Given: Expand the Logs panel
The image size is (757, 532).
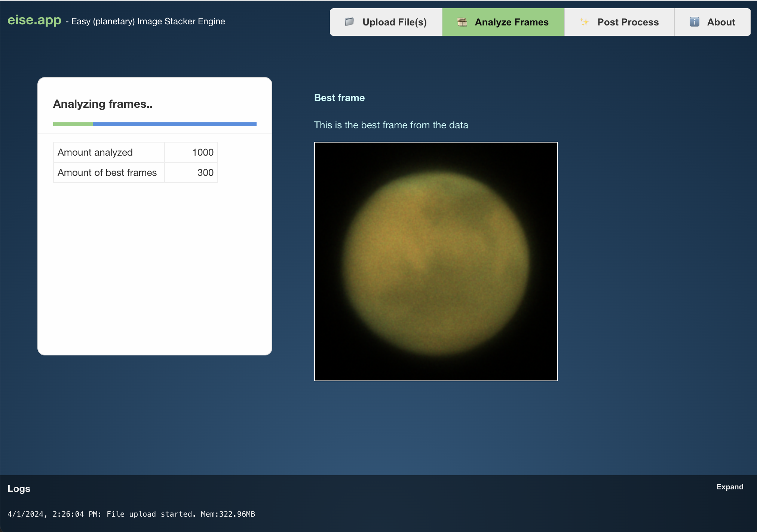Looking at the screenshot, I should coord(730,487).
